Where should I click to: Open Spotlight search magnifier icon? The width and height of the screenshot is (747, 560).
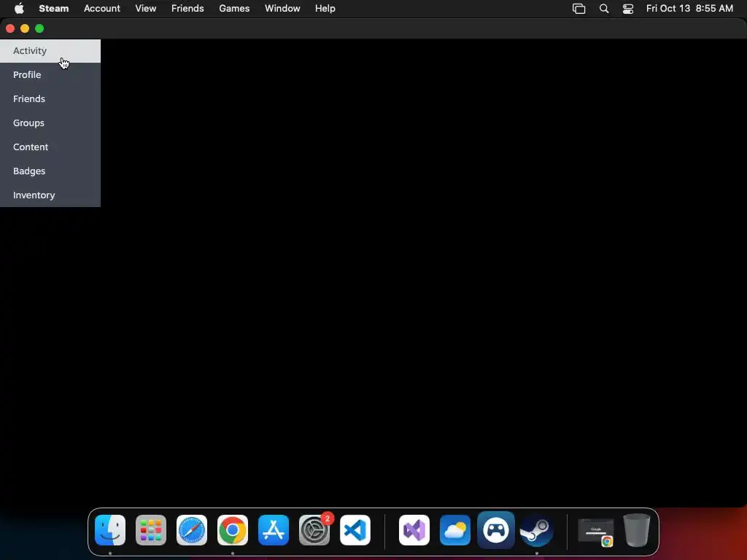(x=604, y=9)
